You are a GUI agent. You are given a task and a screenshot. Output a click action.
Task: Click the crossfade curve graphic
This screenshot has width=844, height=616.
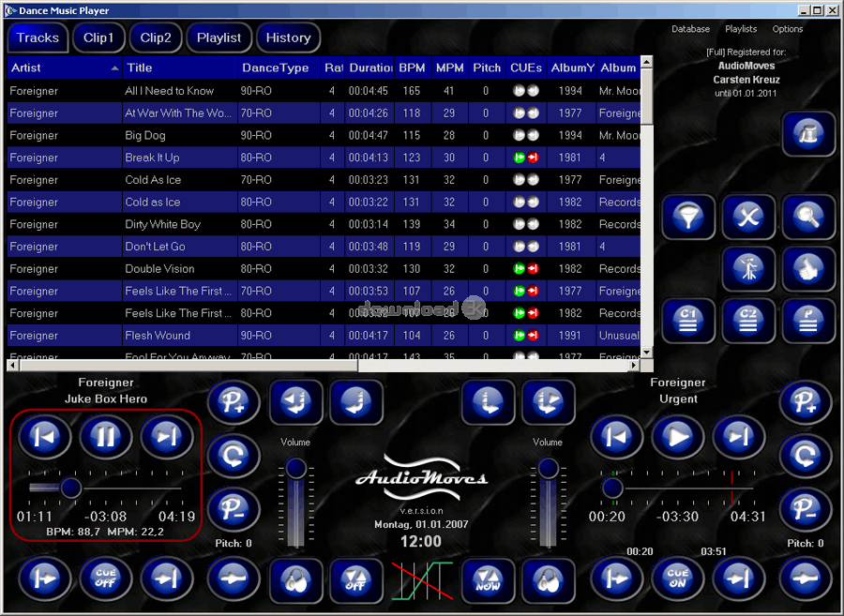tap(422, 581)
